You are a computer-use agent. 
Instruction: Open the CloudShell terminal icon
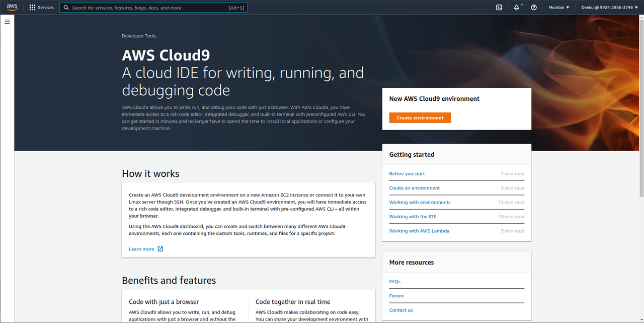499,8
